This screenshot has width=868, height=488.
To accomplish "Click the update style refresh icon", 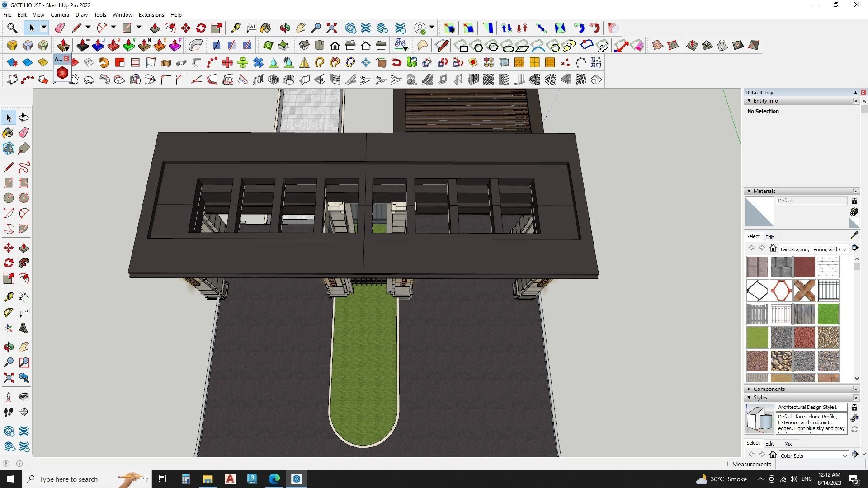I will point(854,430).
